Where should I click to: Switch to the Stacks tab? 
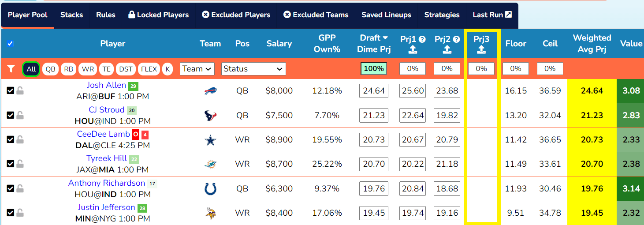click(71, 15)
